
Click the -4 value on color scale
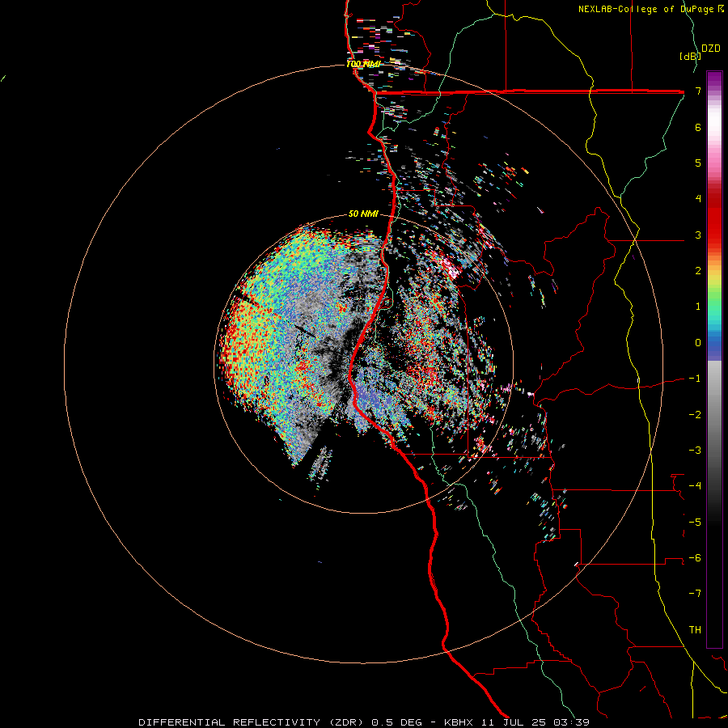coord(695,486)
